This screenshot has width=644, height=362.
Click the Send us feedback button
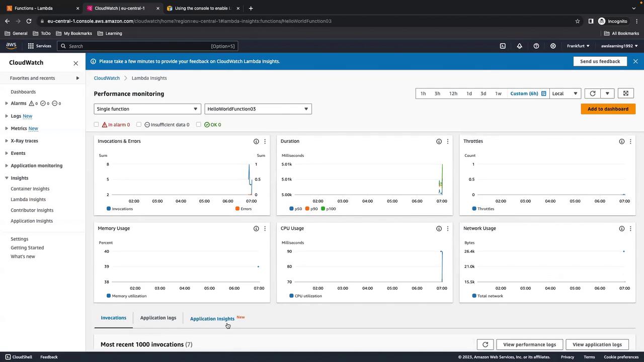[x=600, y=61]
